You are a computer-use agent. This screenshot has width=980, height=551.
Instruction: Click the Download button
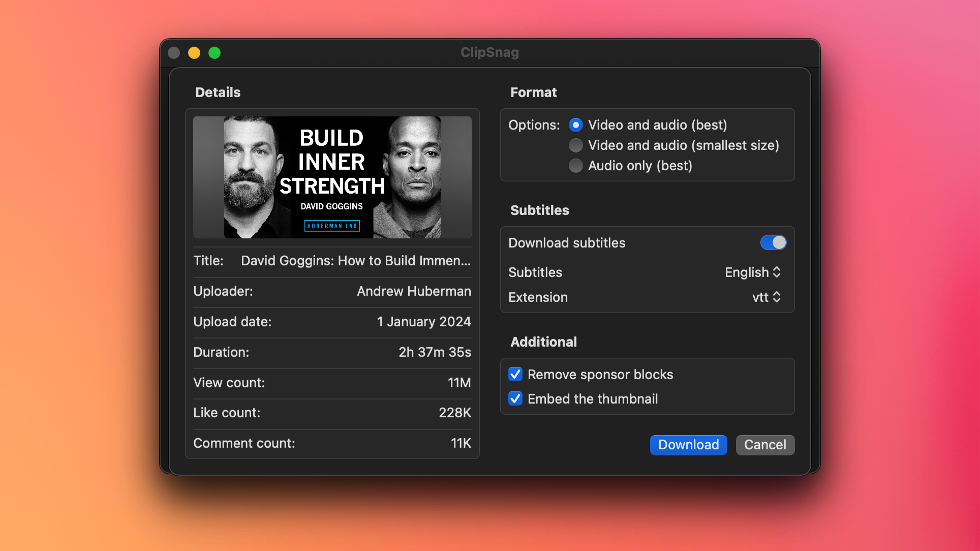(688, 445)
